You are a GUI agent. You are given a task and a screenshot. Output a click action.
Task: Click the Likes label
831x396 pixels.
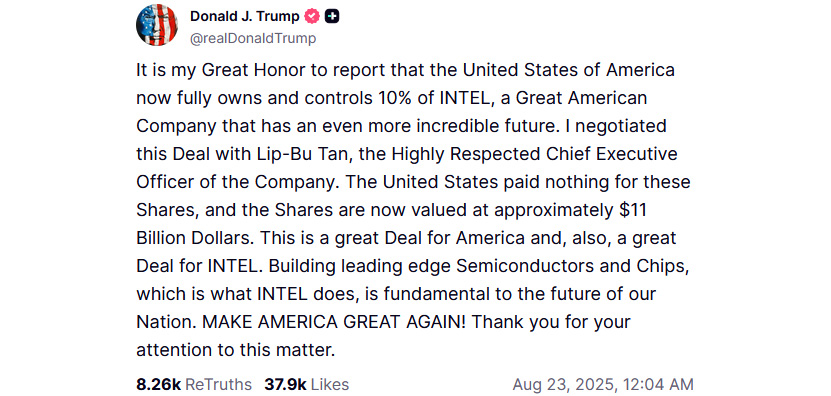click(329, 384)
